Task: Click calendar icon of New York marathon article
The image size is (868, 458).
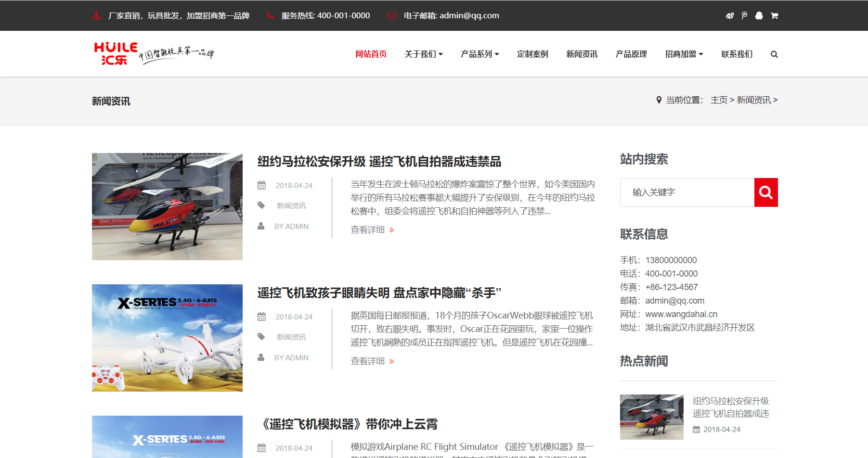Action: point(261,185)
